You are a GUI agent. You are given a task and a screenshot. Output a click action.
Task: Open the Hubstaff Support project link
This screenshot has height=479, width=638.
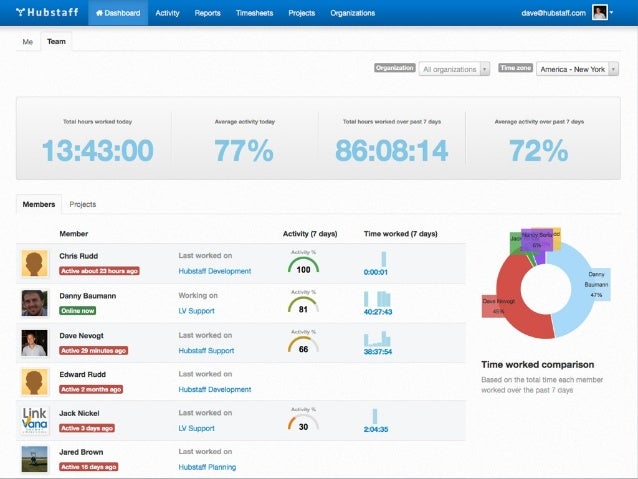[x=206, y=350]
